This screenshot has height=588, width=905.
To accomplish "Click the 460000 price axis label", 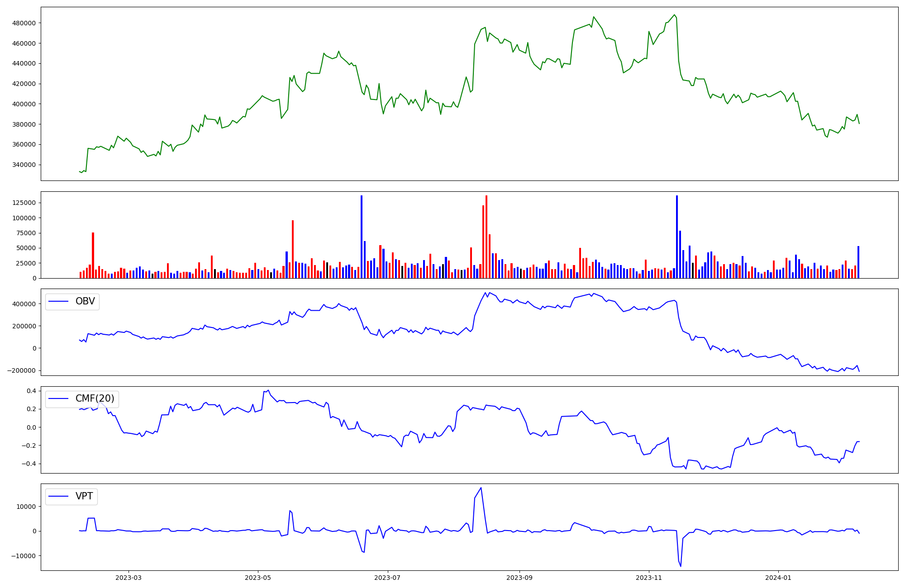I will [24, 43].
